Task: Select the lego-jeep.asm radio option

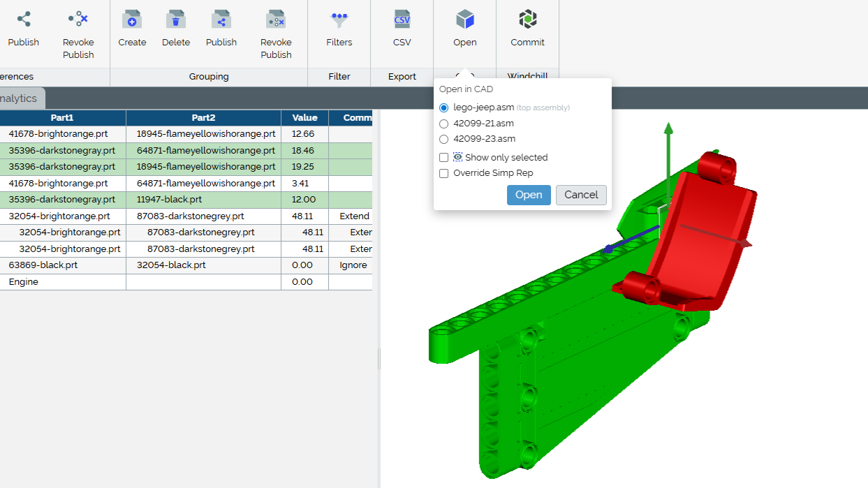Action: click(444, 108)
